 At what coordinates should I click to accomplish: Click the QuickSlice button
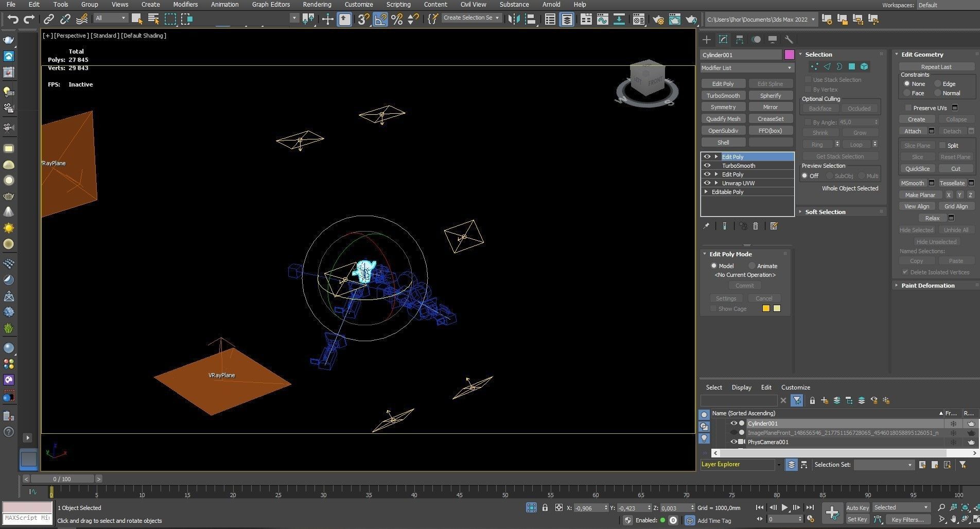coord(918,169)
